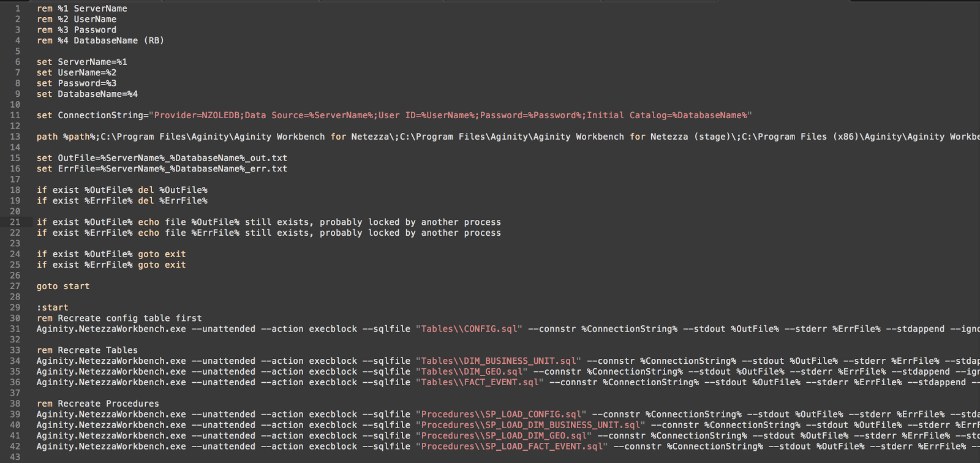
Task: Click the 'rem Recreate Tables' comment
Action: click(x=87, y=350)
